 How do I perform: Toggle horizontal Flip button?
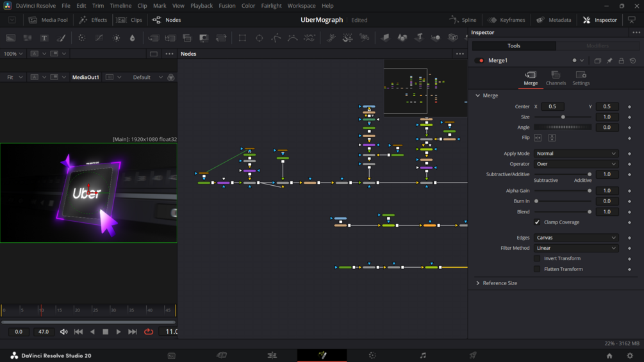(x=538, y=138)
